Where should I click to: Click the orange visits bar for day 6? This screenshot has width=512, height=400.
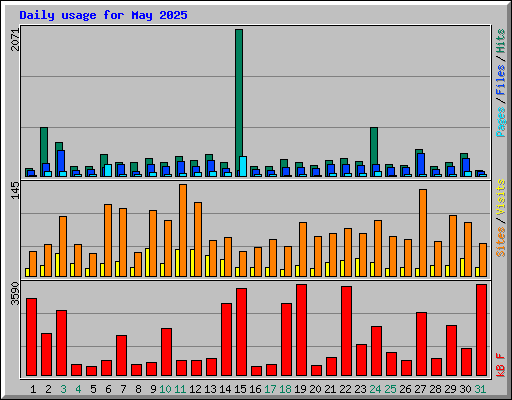coord(108,240)
